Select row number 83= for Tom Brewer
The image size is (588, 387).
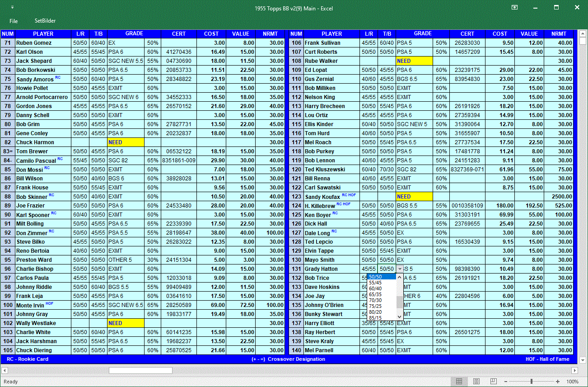(8, 151)
